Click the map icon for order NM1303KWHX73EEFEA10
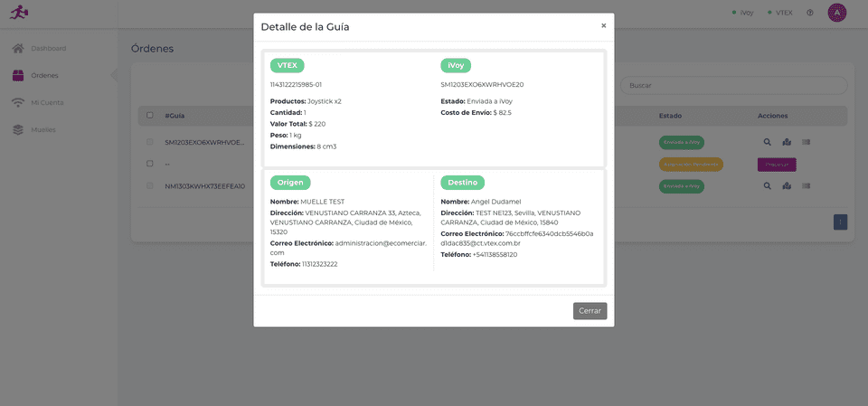 point(787,185)
